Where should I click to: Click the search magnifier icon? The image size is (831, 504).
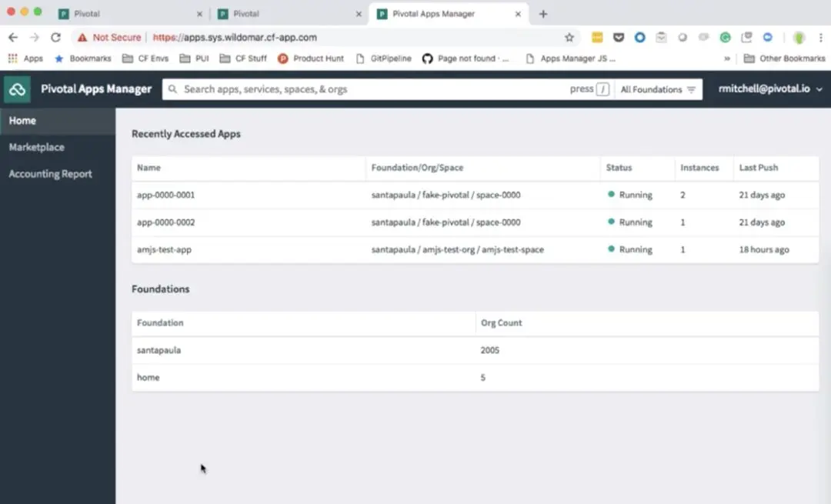point(173,89)
